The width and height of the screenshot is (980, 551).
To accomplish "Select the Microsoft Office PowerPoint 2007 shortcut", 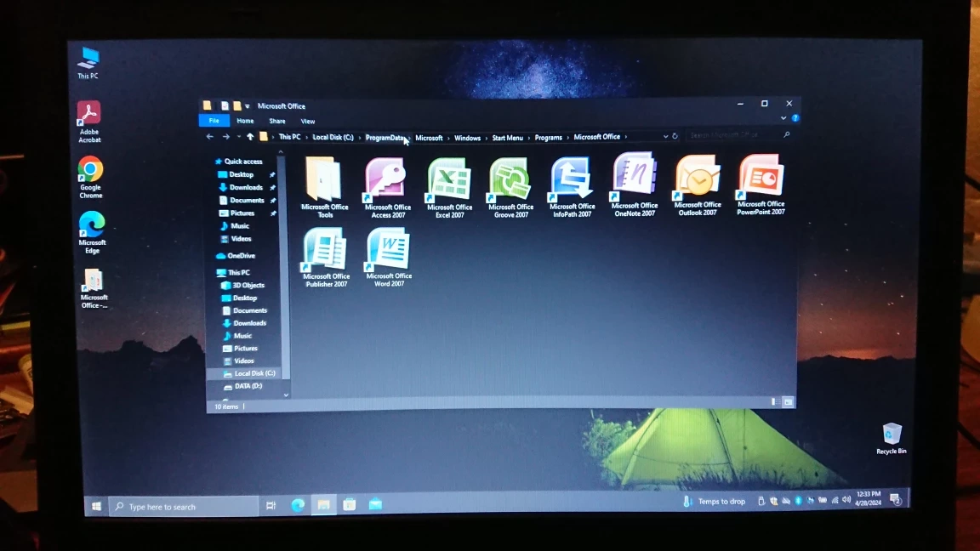I will click(x=761, y=185).
